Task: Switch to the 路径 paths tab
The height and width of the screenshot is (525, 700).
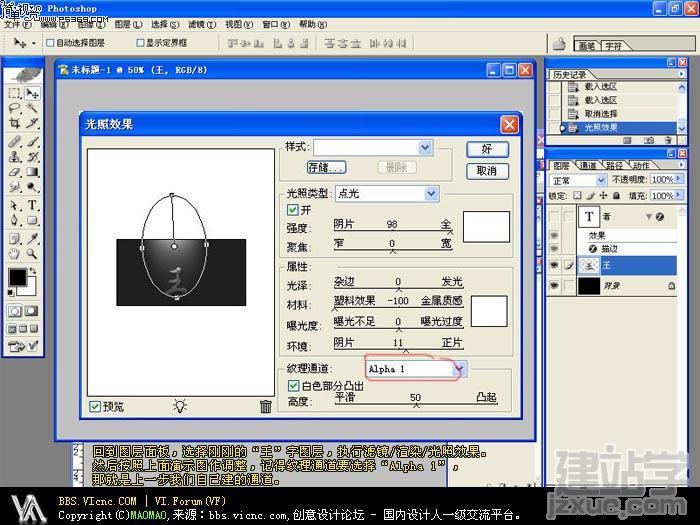Action: click(614, 166)
